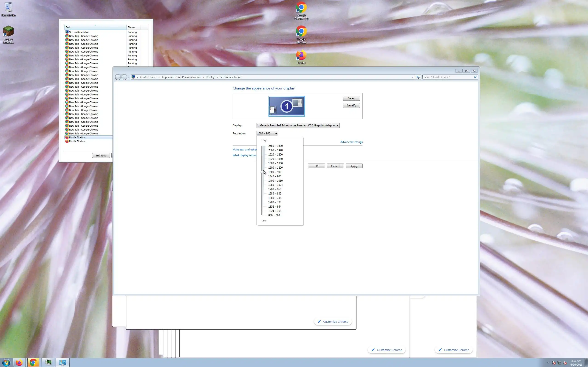Click the back navigation arrow button
Viewport: 588px width, 367px height.
click(x=118, y=77)
